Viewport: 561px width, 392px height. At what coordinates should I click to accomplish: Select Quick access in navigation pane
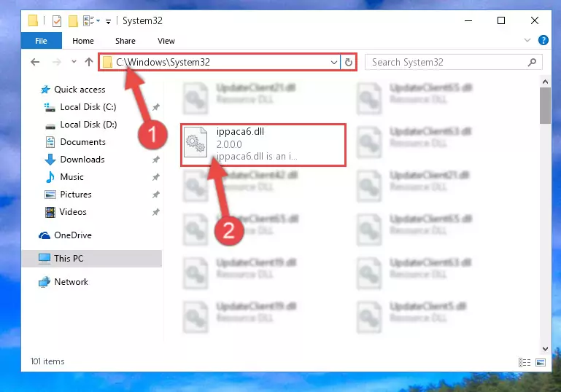coord(80,90)
